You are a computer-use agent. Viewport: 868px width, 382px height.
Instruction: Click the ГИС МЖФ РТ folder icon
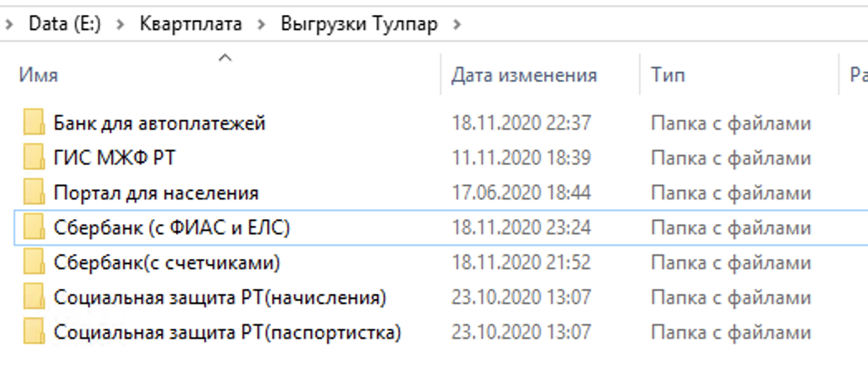pos(34,158)
